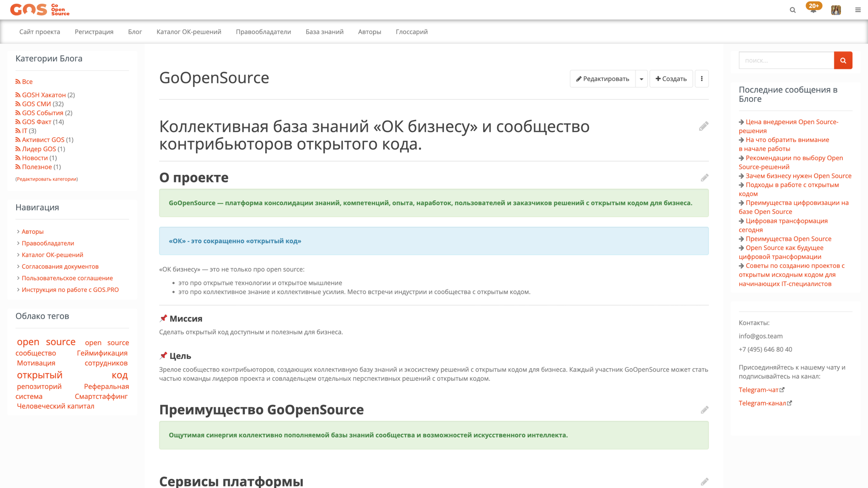Click «Редактировать категории» below blog categories

[x=46, y=179]
